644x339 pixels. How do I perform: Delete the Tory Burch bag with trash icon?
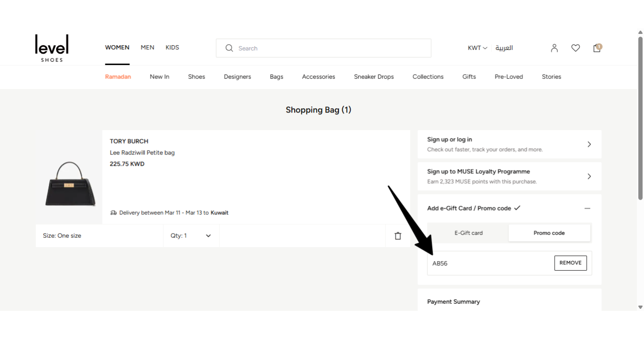tap(398, 236)
